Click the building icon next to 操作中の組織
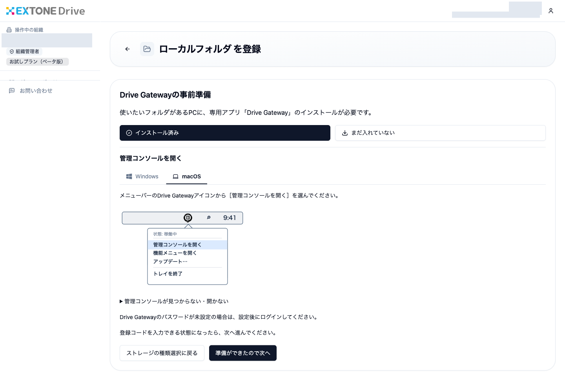Viewport: 565px width, 392px height. 9,30
